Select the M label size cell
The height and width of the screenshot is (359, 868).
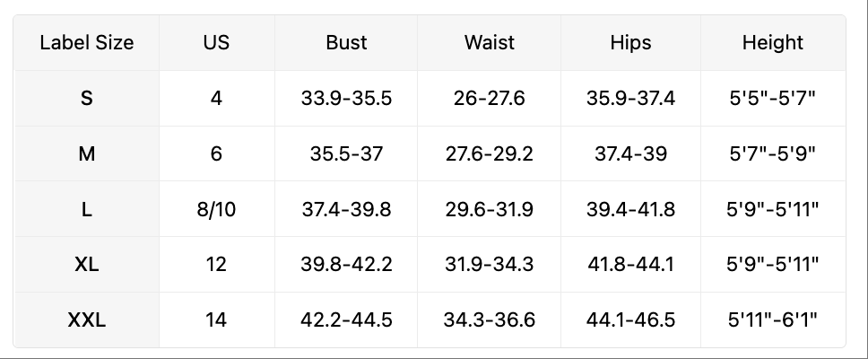click(x=87, y=153)
